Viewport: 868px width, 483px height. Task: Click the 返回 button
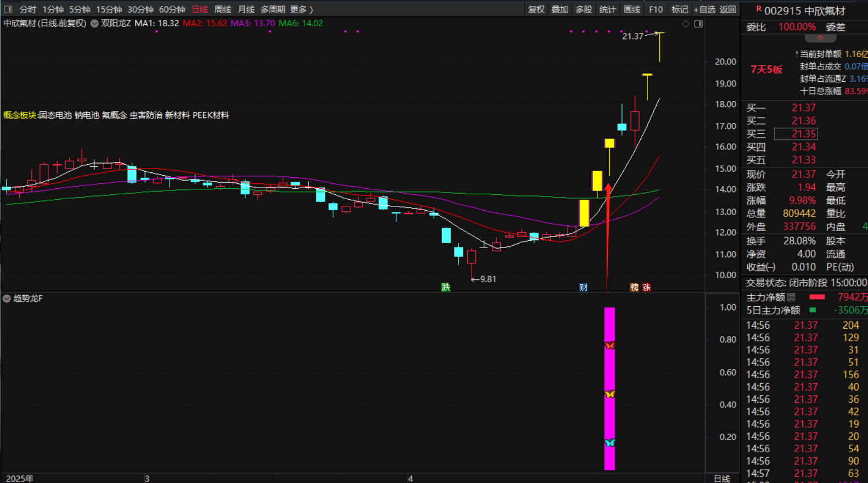(x=728, y=9)
